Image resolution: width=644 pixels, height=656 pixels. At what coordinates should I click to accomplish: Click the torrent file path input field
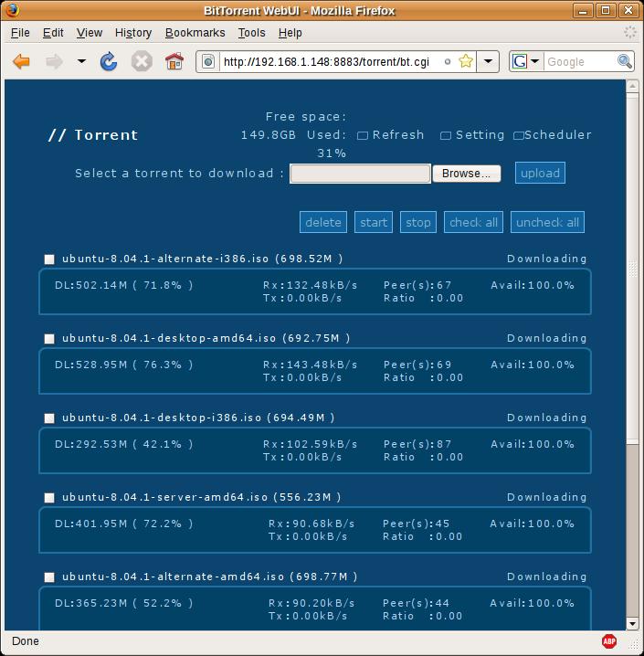click(x=360, y=174)
